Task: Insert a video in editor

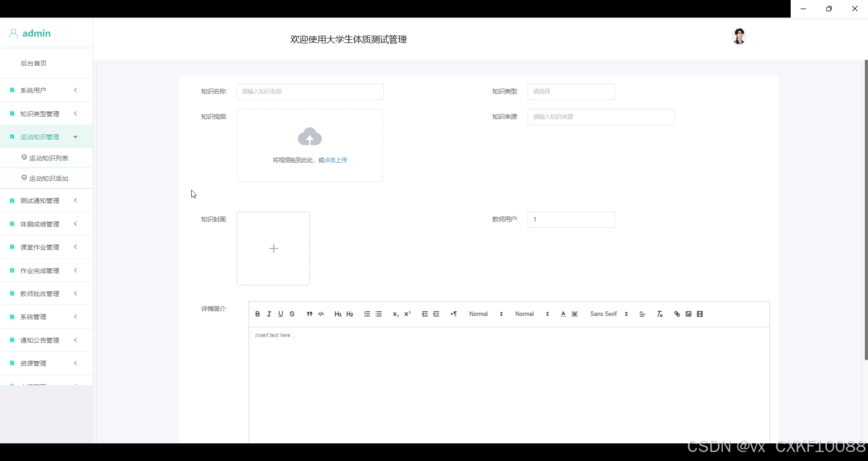Action: point(700,314)
